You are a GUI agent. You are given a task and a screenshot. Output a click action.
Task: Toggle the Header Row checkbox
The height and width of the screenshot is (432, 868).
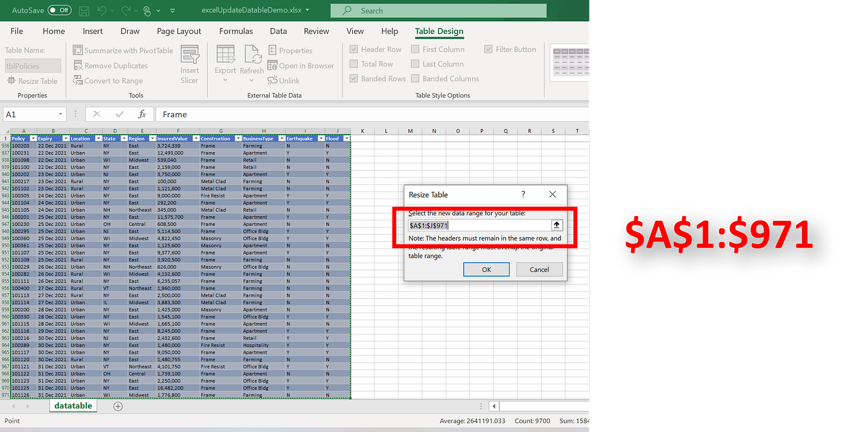pos(353,48)
